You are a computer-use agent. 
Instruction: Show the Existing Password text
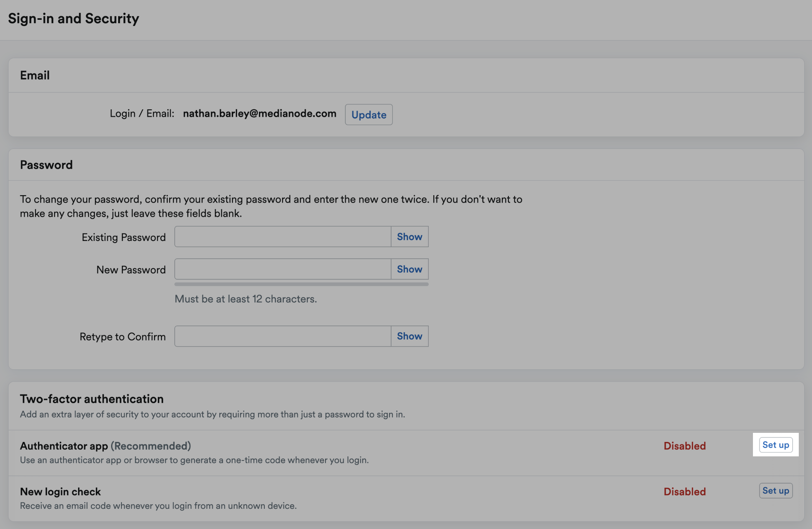tap(409, 236)
